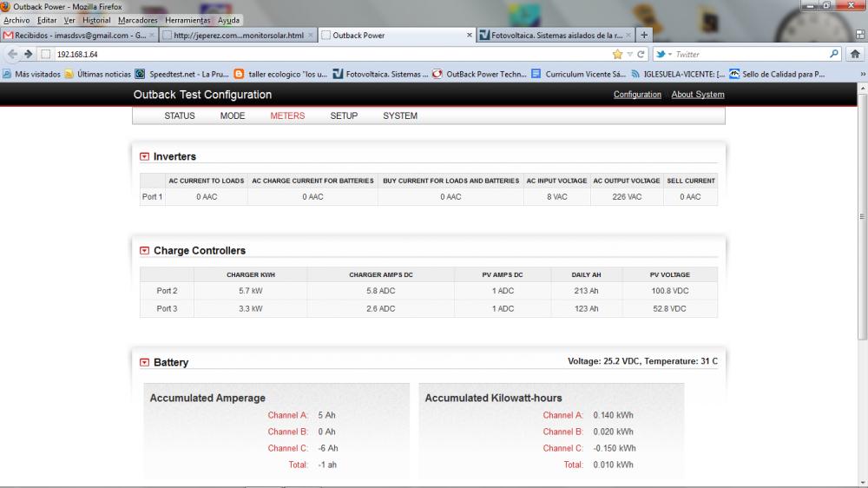Screen dimensions: 868x488
Task: Show more bookmarks with the chevron
Action: (863, 74)
